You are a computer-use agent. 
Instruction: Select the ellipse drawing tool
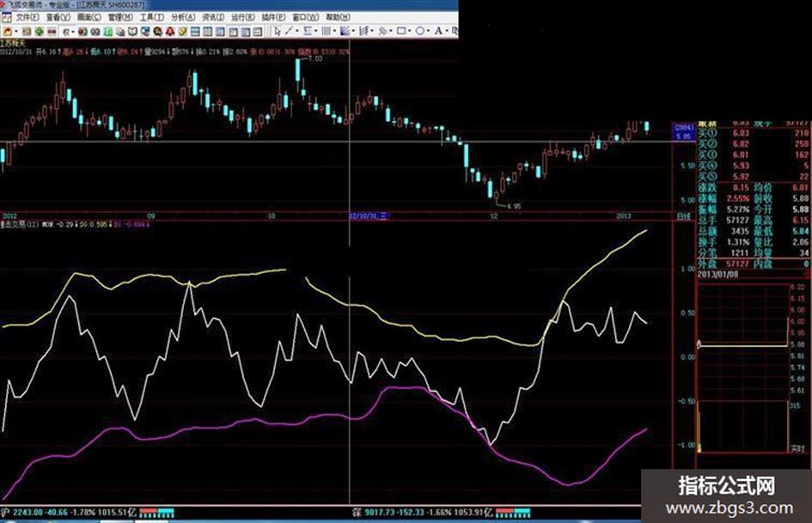pos(420,32)
